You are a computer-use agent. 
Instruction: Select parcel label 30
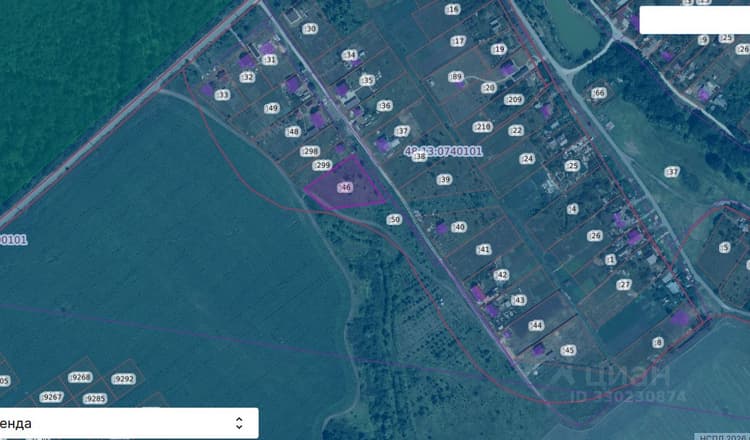point(310,29)
